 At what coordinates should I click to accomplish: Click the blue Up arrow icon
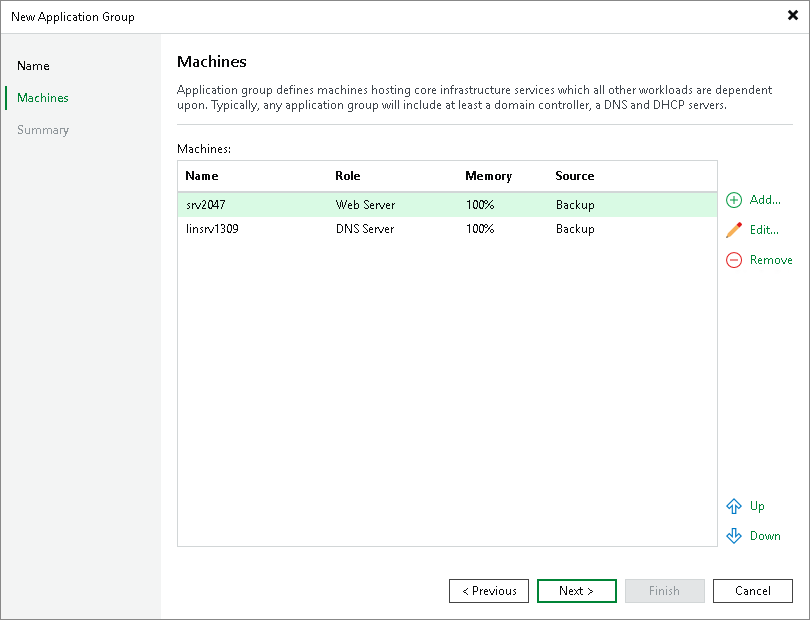(x=734, y=506)
